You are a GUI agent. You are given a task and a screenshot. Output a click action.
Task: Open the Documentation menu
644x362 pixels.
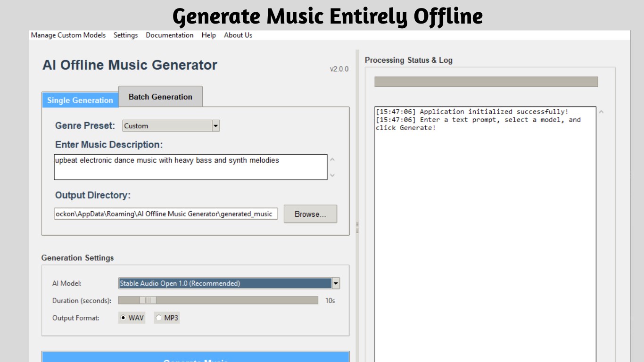(170, 35)
